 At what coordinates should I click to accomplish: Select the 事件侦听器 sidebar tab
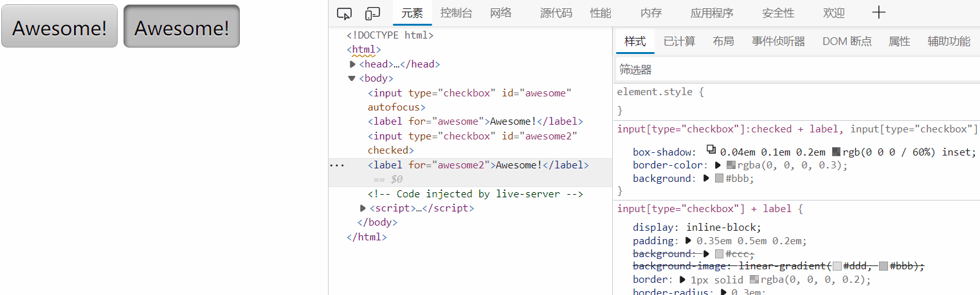click(778, 41)
